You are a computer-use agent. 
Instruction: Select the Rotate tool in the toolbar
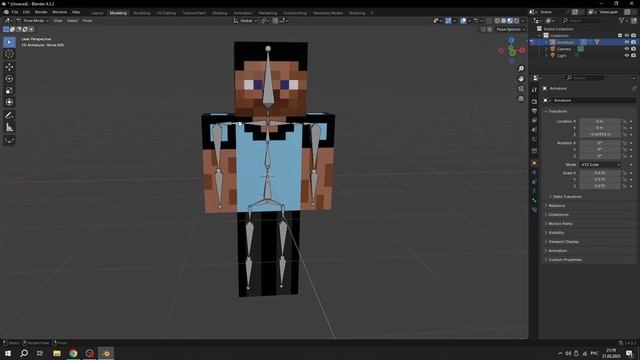pyautogui.click(x=9, y=78)
